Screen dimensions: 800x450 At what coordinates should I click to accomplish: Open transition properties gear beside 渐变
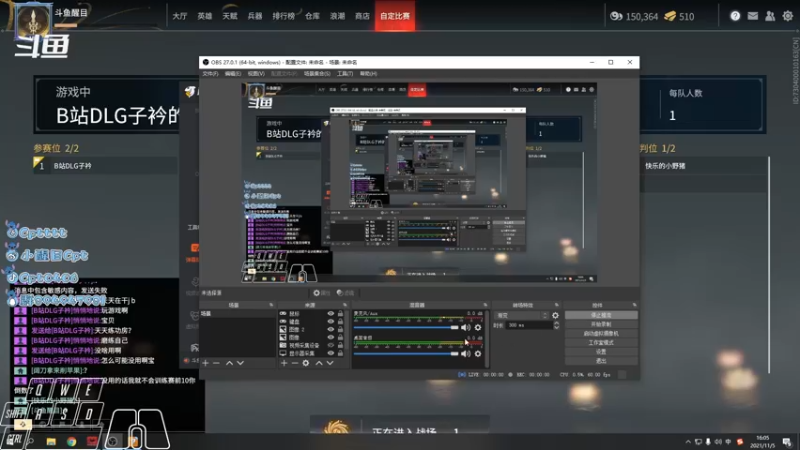point(556,316)
